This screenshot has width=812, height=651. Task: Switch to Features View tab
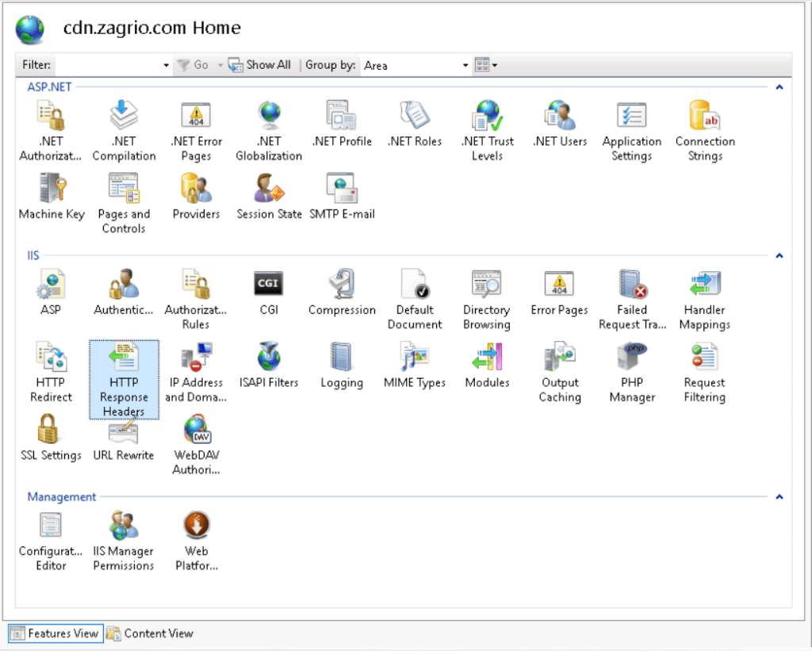pyautogui.click(x=56, y=634)
